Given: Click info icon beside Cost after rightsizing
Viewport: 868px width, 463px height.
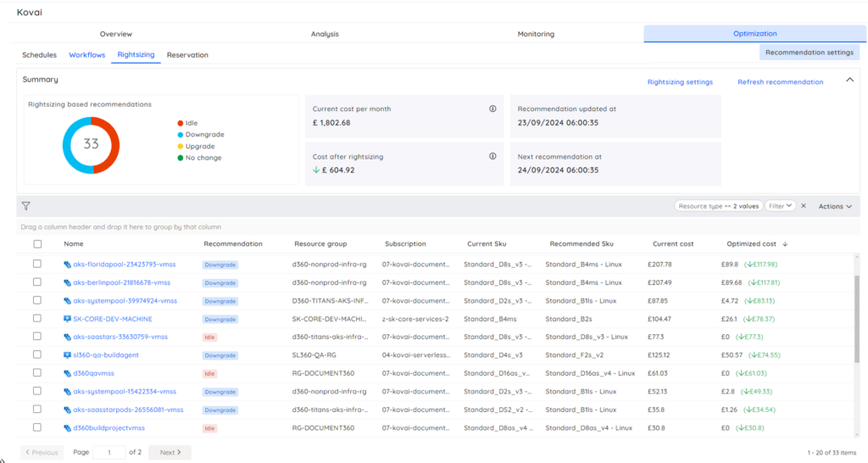Looking at the screenshot, I should (492, 156).
